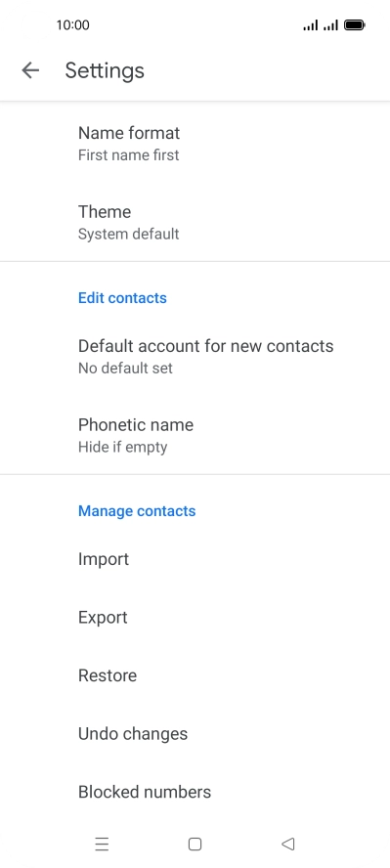Tap the home navigation square icon
The height and width of the screenshot is (868, 390).
pyautogui.click(x=195, y=844)
